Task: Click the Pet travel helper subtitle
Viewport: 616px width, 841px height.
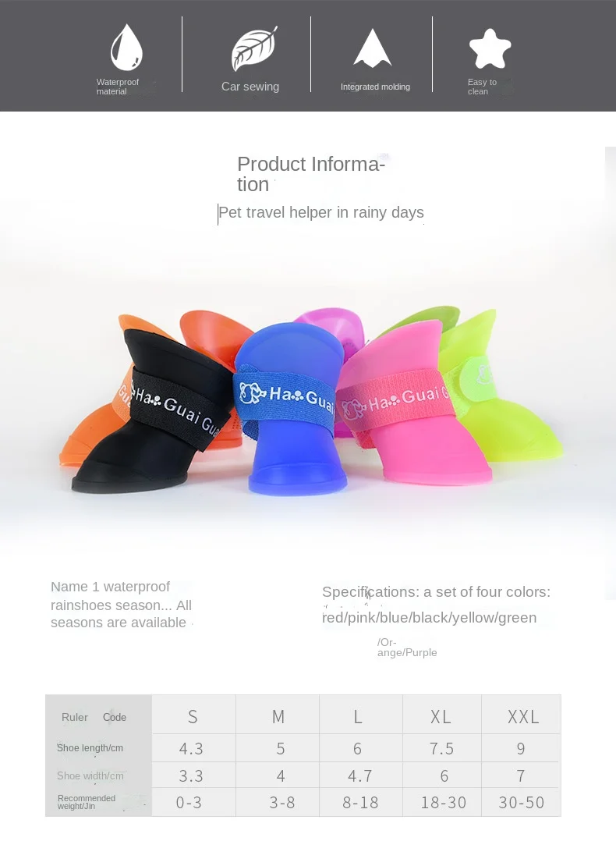Action: click(x=321, y=212)
